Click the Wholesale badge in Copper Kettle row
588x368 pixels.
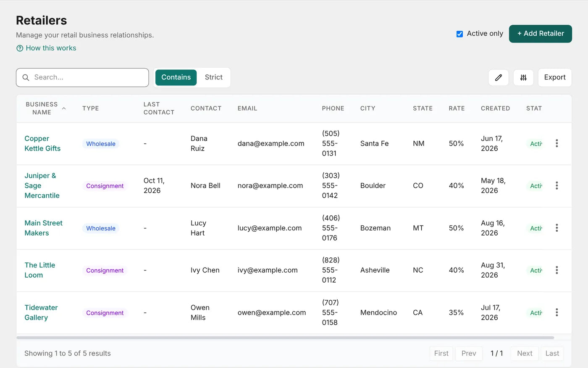point(101,144)
